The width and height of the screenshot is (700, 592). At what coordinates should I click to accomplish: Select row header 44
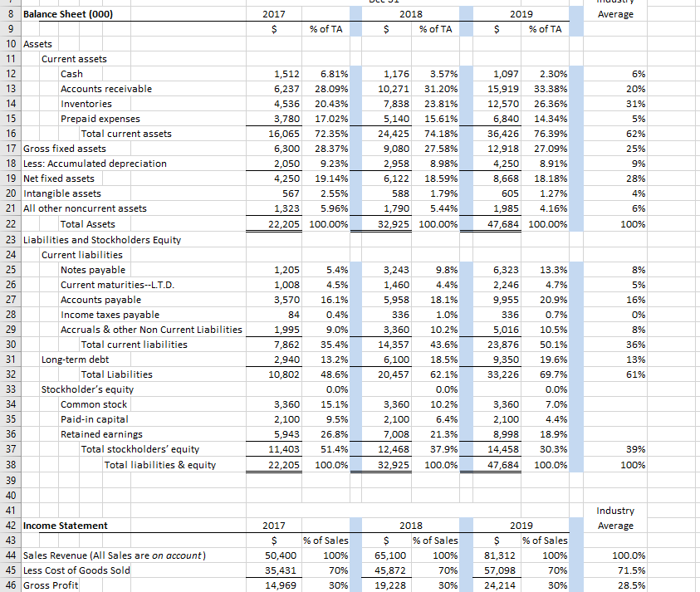[x=8, y=555]
